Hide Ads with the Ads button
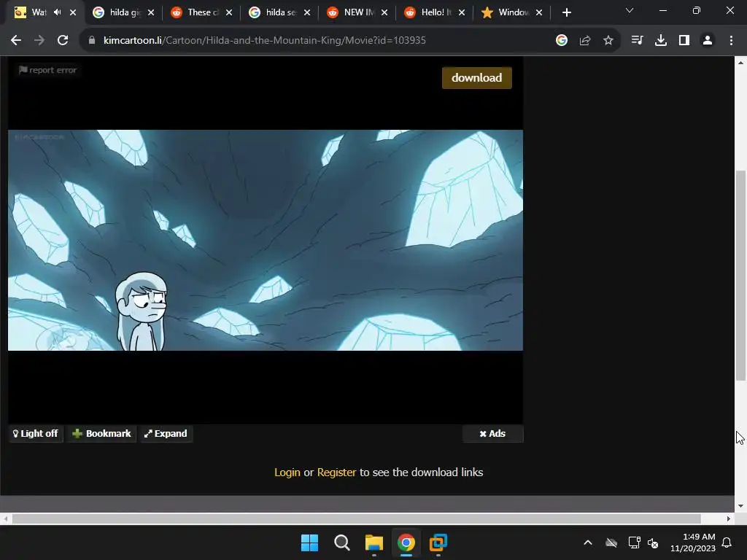747x560 pixels. click(492, 433)
